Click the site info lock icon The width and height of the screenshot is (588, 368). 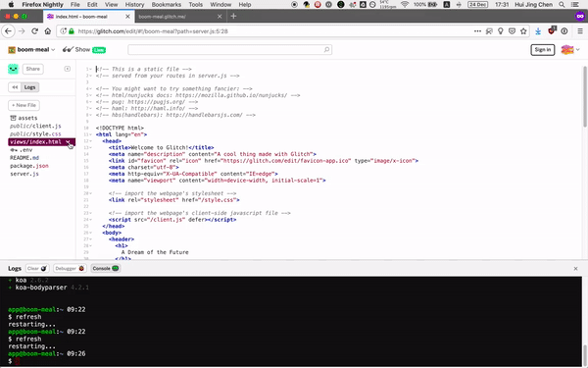coord(72,31)
